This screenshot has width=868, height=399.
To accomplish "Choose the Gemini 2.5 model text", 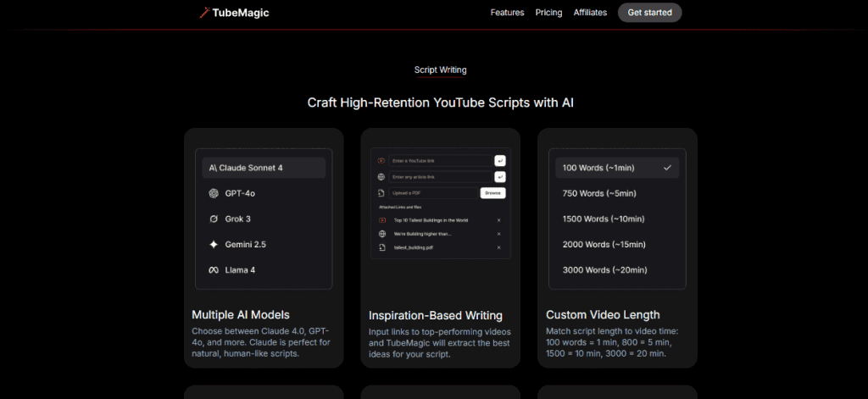I will 245,245.
